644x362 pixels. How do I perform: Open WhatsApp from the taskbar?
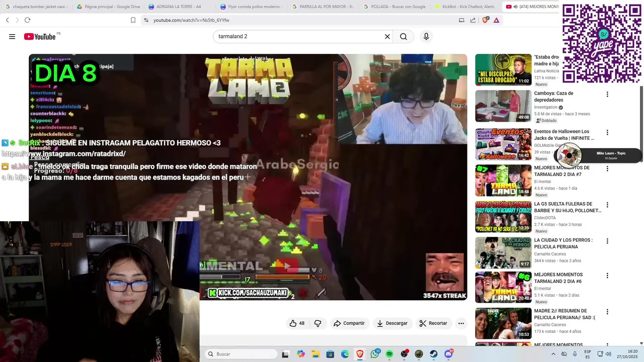[x=375, y=354]
